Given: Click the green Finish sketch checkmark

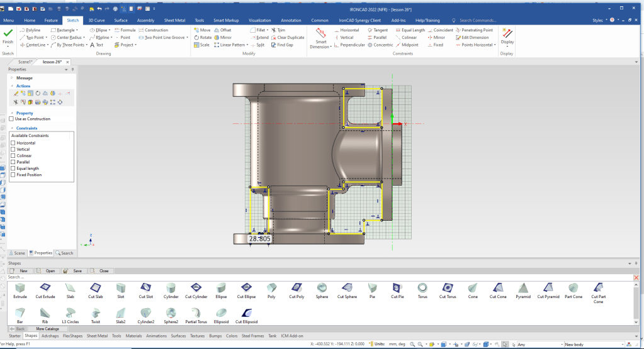Looking at the screenshot, I should [8, 33].
